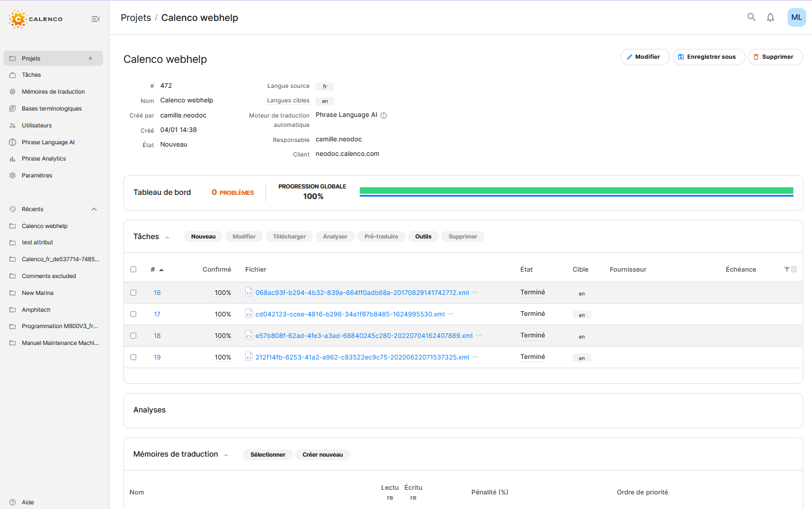Image resolution: width=812 pixels, height=509 pixels.
Task: Click Bases terminologiques sidebar icon
Action: click(12, 109)
